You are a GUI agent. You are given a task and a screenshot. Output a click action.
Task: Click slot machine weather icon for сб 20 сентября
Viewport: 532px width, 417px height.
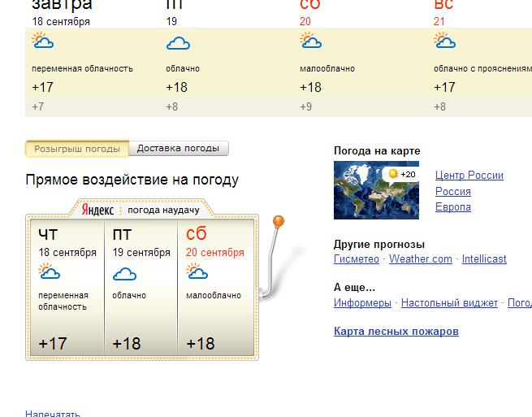[197, 271]
